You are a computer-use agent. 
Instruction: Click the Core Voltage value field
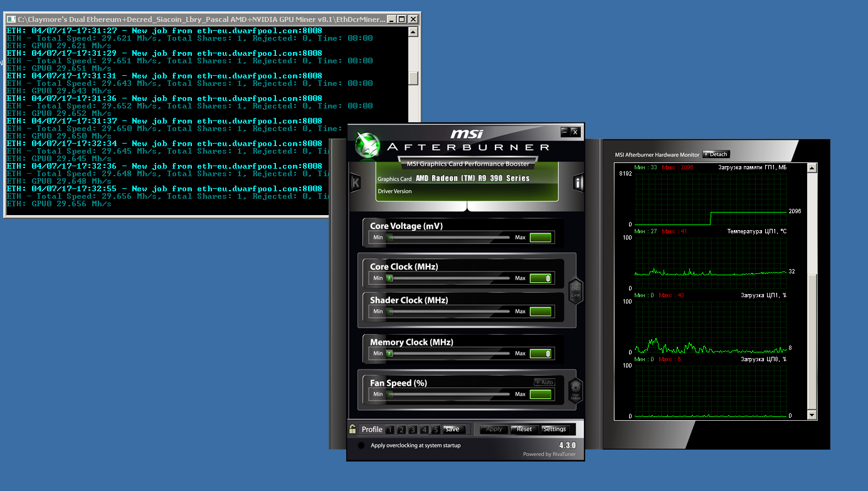[541, 238]
